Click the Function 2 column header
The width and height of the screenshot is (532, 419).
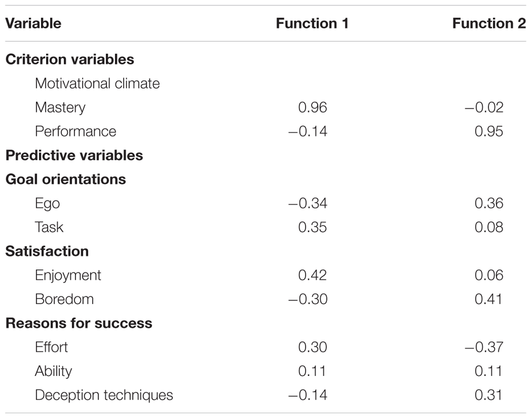(489, 23)
